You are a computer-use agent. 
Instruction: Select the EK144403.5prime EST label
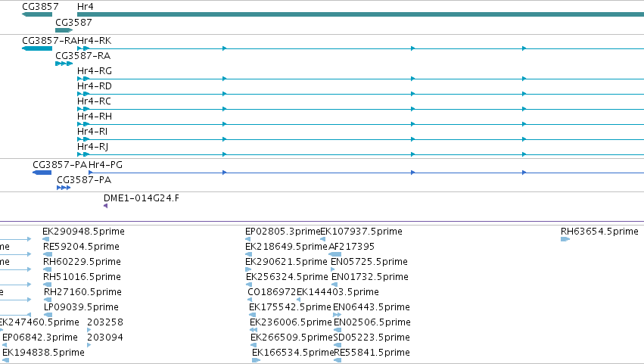point(338,293)
